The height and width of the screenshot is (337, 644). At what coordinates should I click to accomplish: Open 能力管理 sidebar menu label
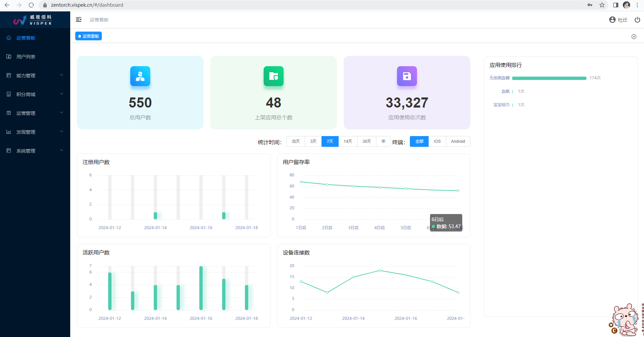click(26, 76)
